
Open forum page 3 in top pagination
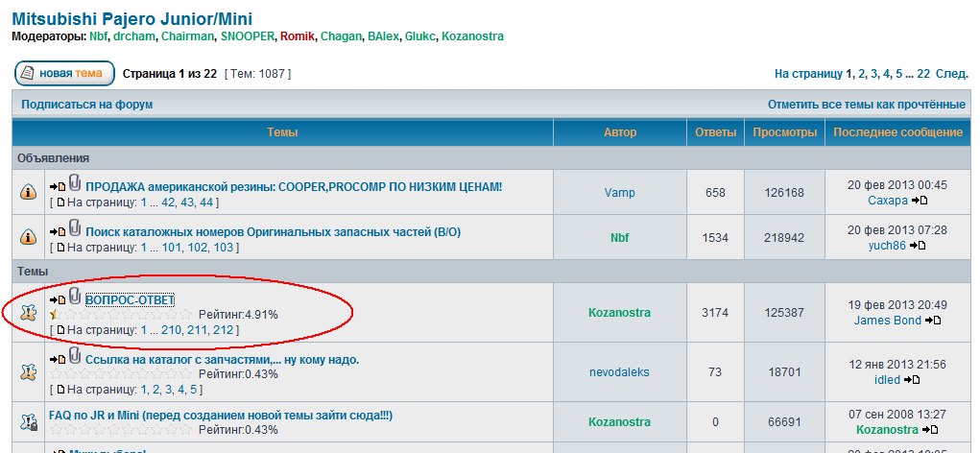click(x=873, y=74)
